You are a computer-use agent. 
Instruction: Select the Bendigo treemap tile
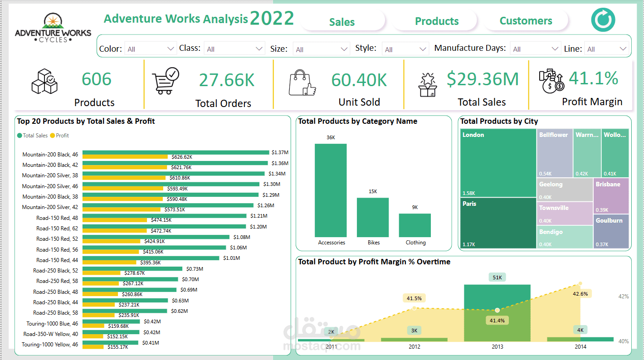565,237
